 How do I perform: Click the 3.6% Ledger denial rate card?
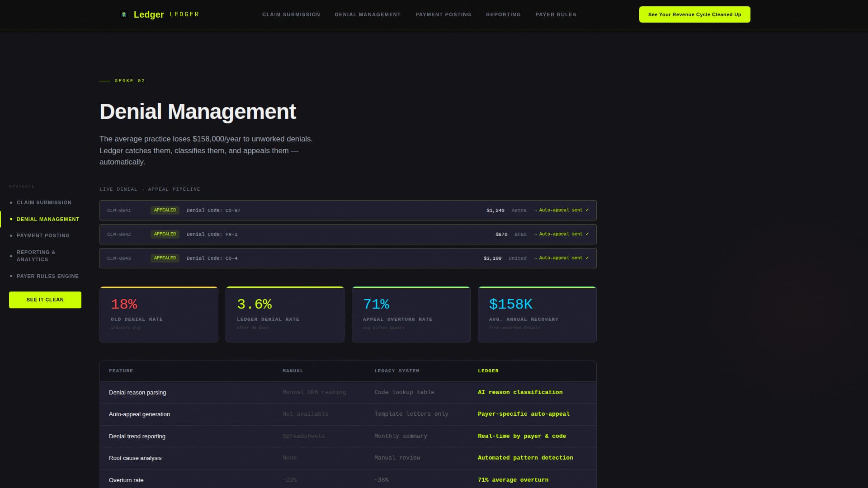point(285,314)
